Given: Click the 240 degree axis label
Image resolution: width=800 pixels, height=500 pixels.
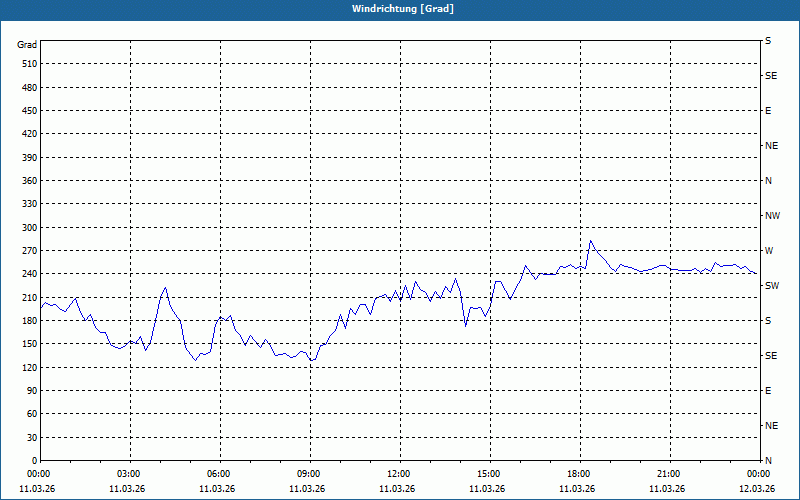Looking at the screenshot, I should click(30, 274).
